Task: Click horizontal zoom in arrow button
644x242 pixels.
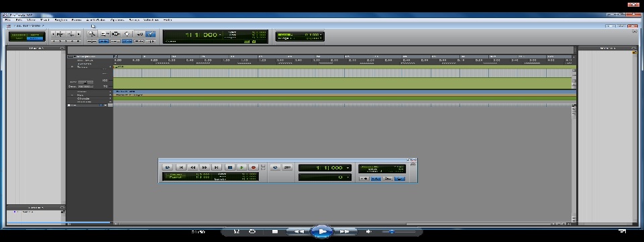Action: 78,34
